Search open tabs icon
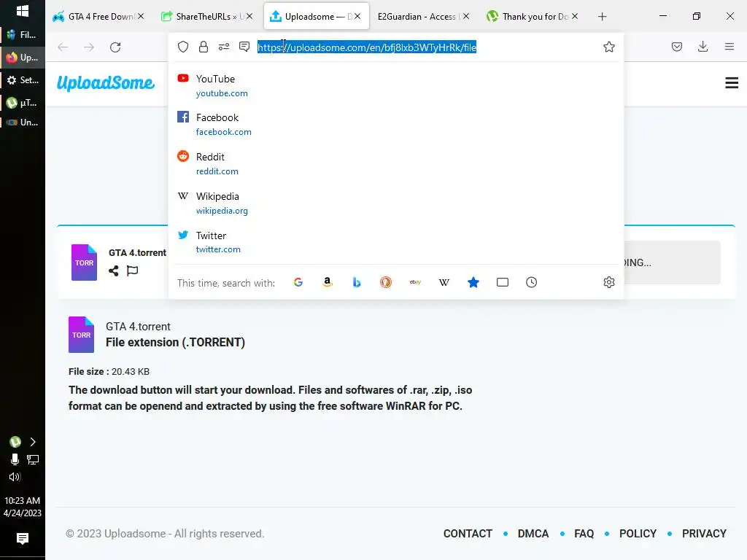The image size is (747, 560). point(503,282)
